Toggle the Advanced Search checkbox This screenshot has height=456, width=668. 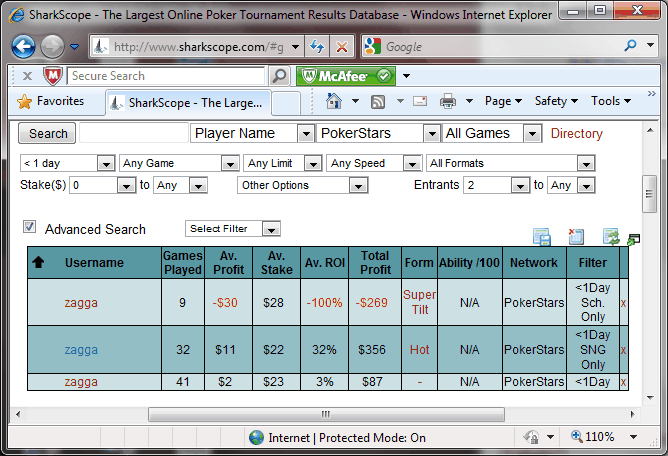[x=29, y=226]
